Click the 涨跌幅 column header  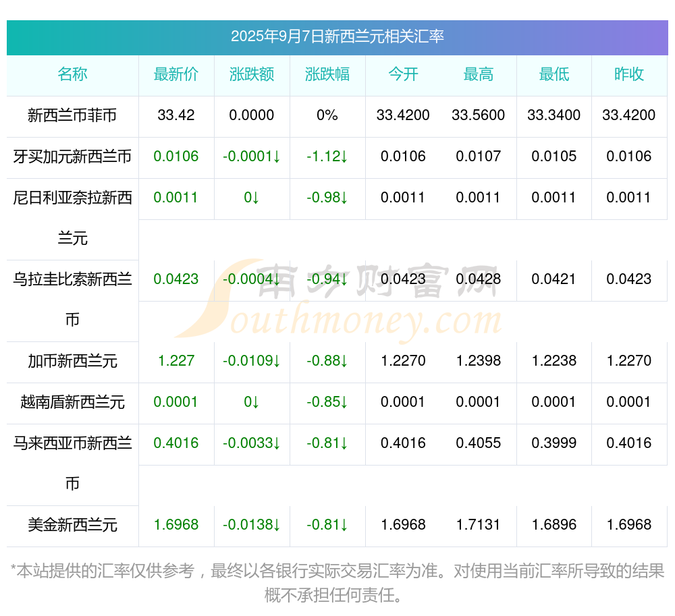coord(327,74)
